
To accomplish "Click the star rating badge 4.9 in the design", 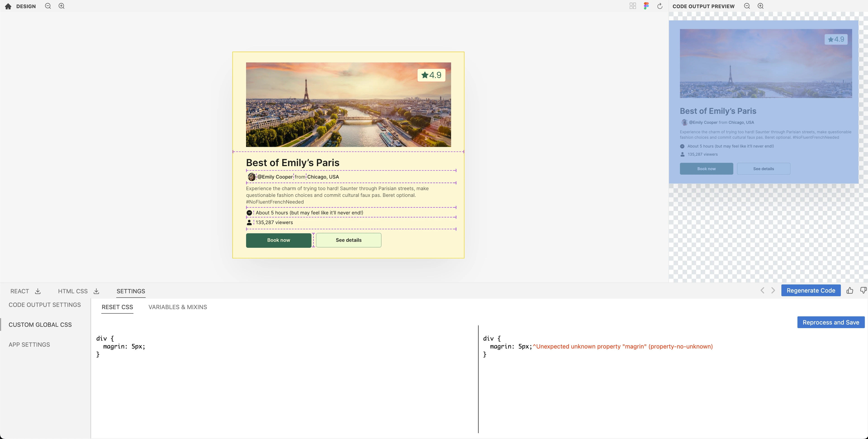I will click(431, 75).
